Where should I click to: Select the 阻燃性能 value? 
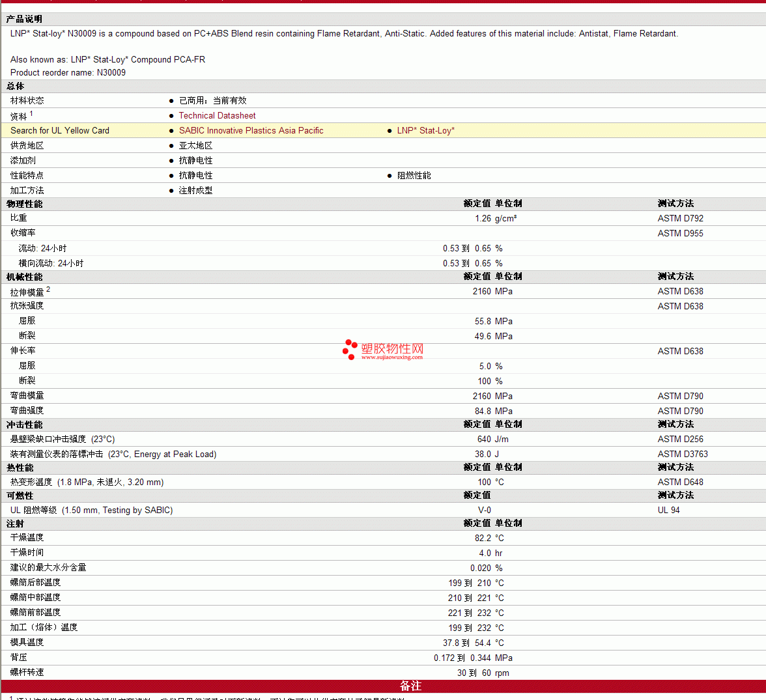pos(414,175)
